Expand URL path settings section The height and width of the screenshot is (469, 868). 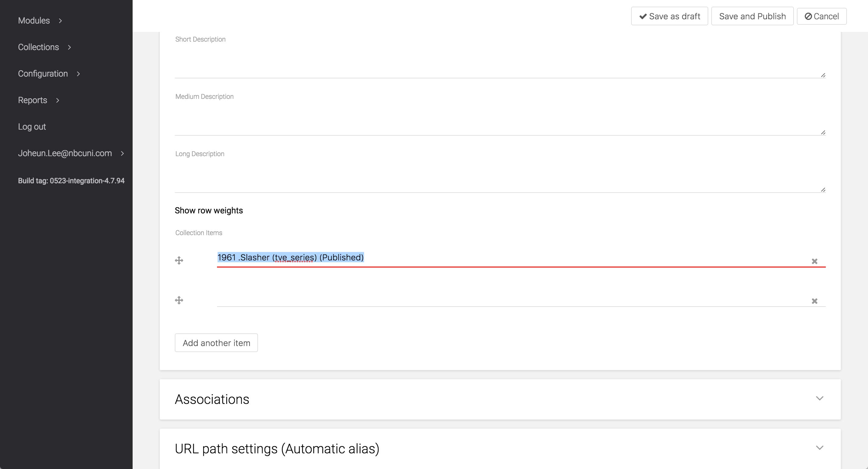819,448
